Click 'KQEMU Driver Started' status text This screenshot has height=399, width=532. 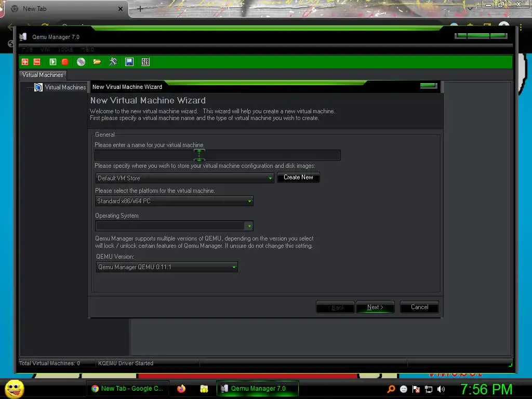tap(126, 363)
